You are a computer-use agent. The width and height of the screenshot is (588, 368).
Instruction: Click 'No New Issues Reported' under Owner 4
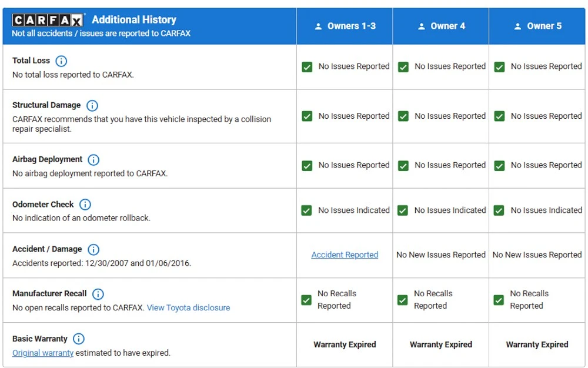point(441,255)
